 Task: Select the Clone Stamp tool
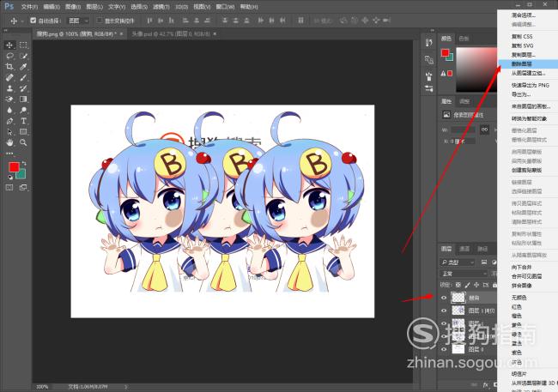coord(9,88)
